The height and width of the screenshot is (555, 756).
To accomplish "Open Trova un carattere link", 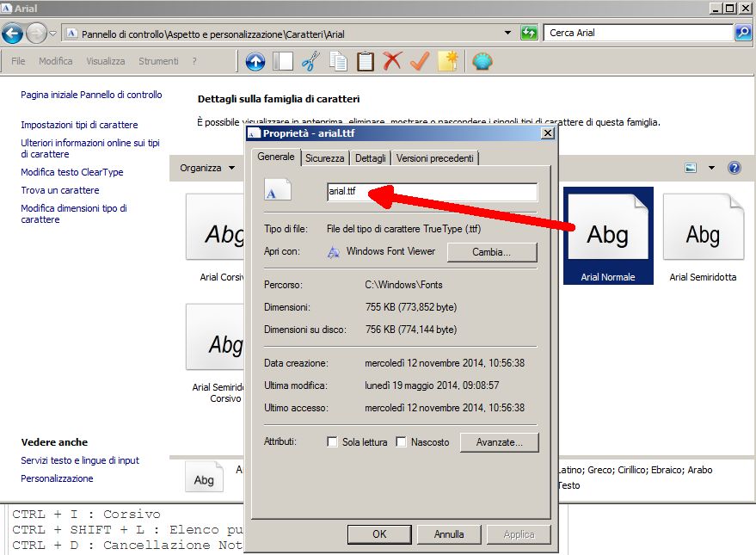I will [x=60, y=190].
